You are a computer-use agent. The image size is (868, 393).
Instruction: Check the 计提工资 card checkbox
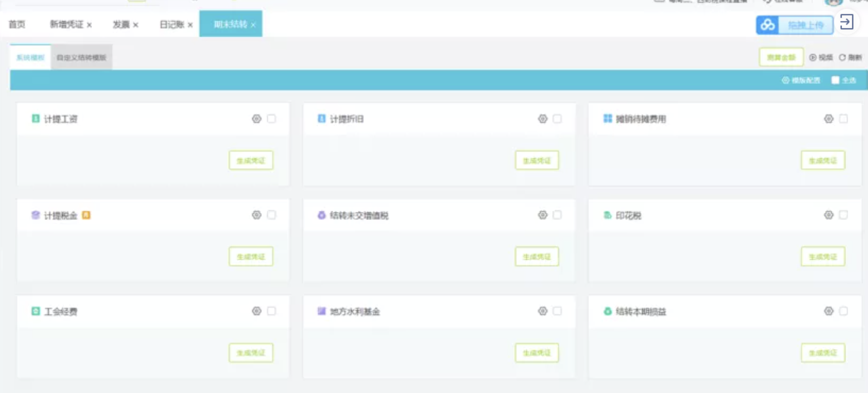tap(271, 119)
